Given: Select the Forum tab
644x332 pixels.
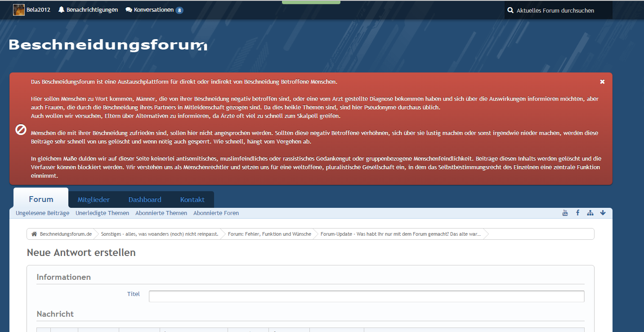Looking at the screenshot, I should [41, 199].
